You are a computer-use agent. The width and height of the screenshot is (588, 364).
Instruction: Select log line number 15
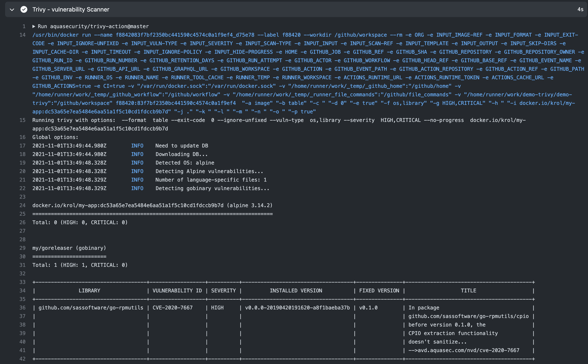point(22,120)
